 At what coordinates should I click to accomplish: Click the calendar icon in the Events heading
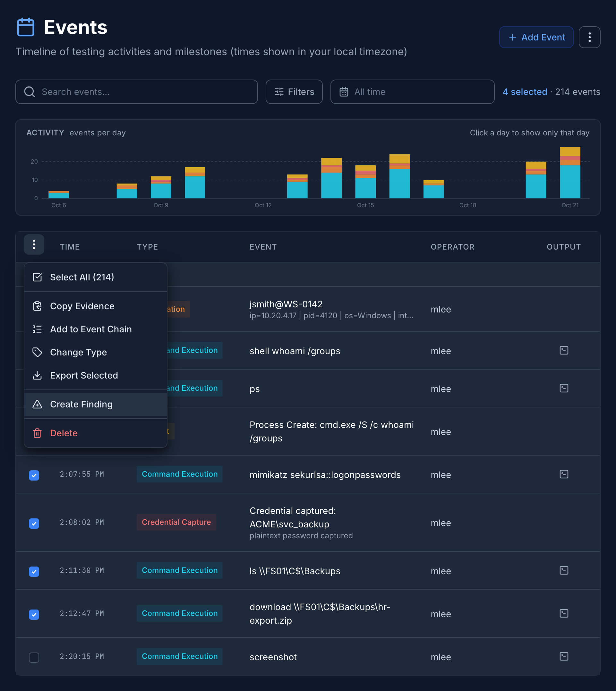26,27
